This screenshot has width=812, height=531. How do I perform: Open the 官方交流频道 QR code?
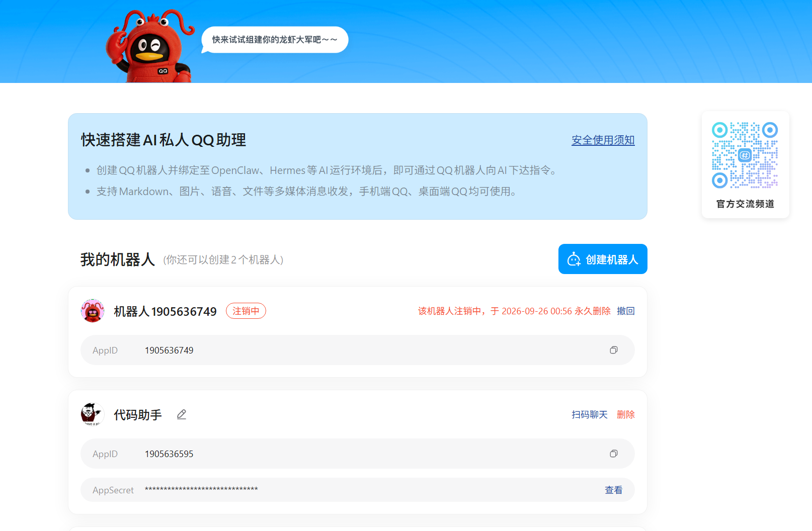[x=745, y=155]
